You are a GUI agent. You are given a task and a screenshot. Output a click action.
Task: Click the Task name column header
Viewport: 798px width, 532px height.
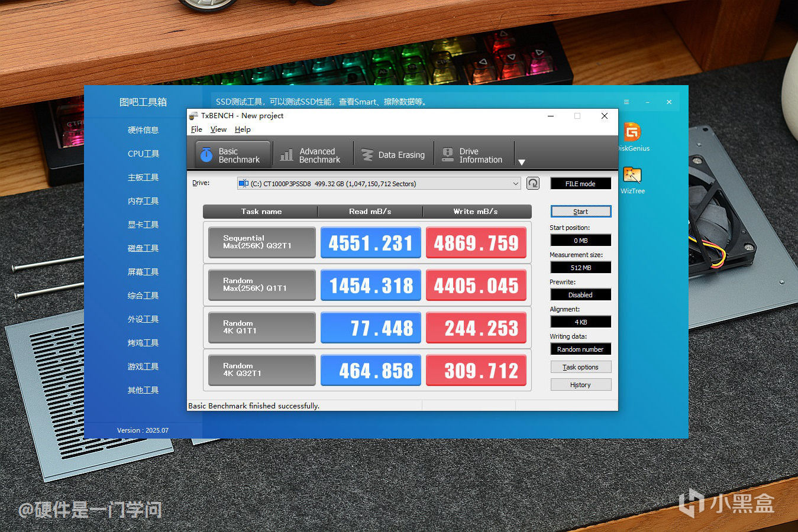(x=260, y=212)
